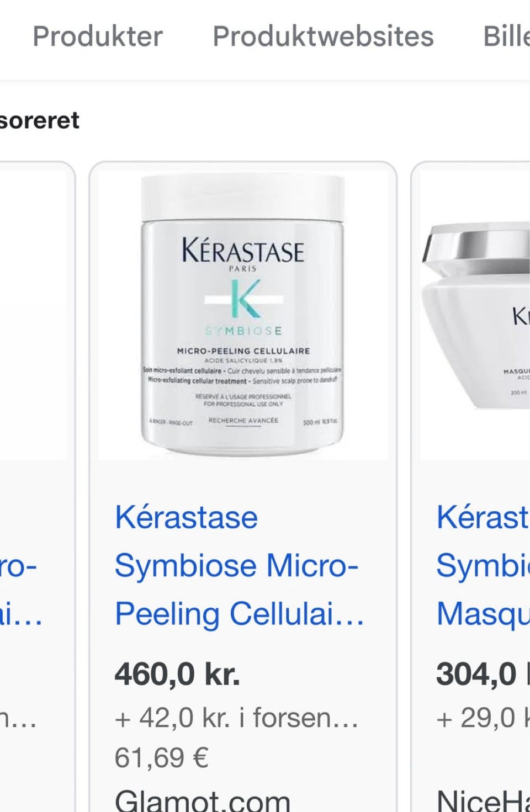530x812 pixels.
Task: Click the 61,69 € price line
Action: [161, 757]
